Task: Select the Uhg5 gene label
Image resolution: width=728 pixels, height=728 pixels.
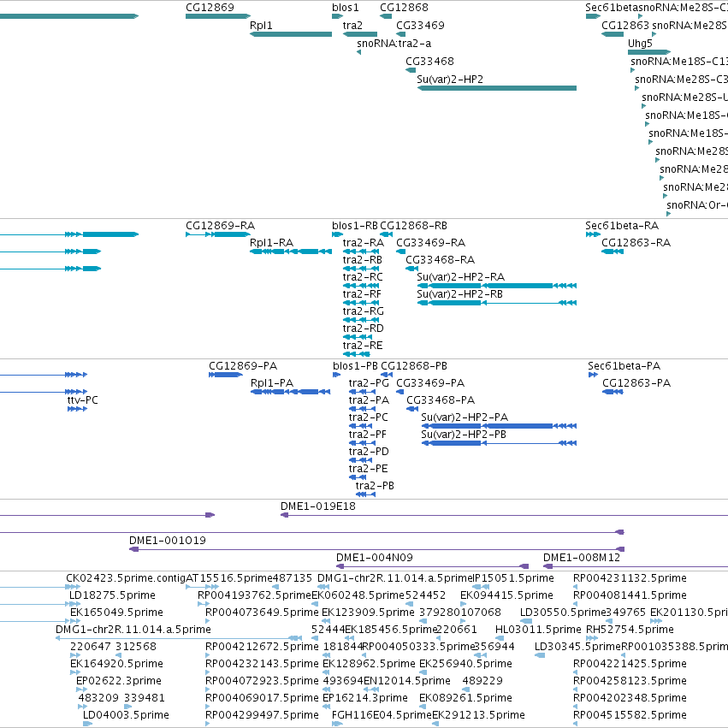Action: pos(640,44)
